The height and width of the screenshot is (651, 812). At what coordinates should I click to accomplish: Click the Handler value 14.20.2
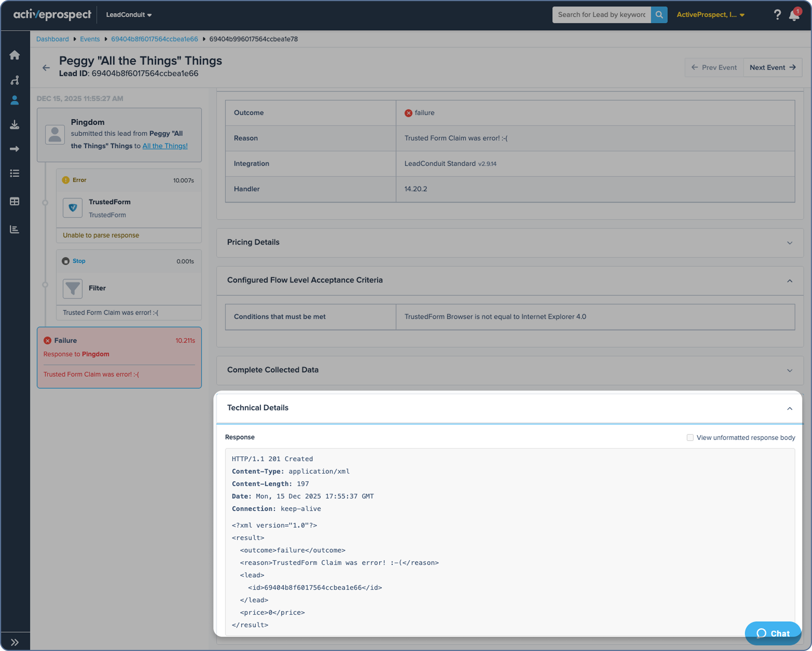pyautogui.click(x=416, y=189)
